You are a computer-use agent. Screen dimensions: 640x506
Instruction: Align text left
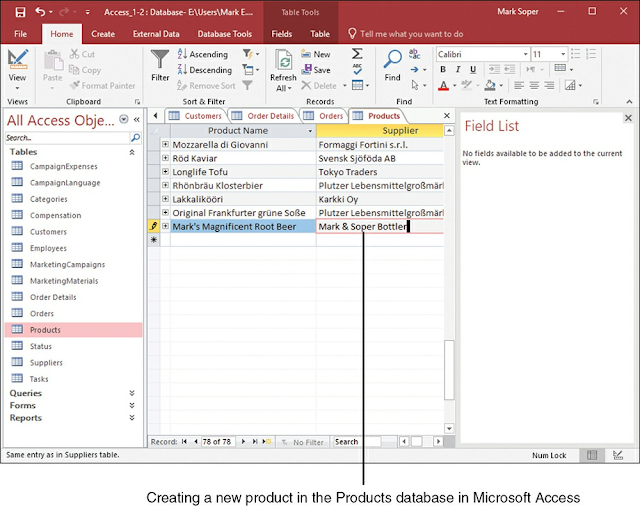[519, 85]
